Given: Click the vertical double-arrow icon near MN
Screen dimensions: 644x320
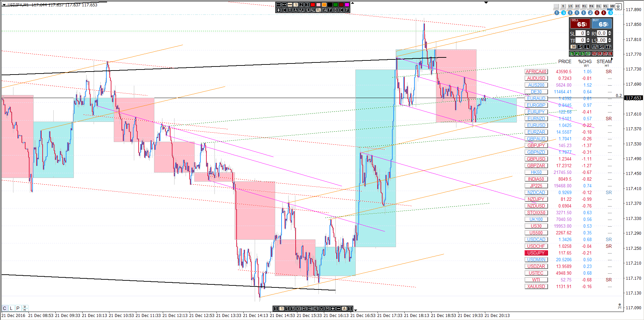Looking at the screenshot, I should click(x=618, y=7).
